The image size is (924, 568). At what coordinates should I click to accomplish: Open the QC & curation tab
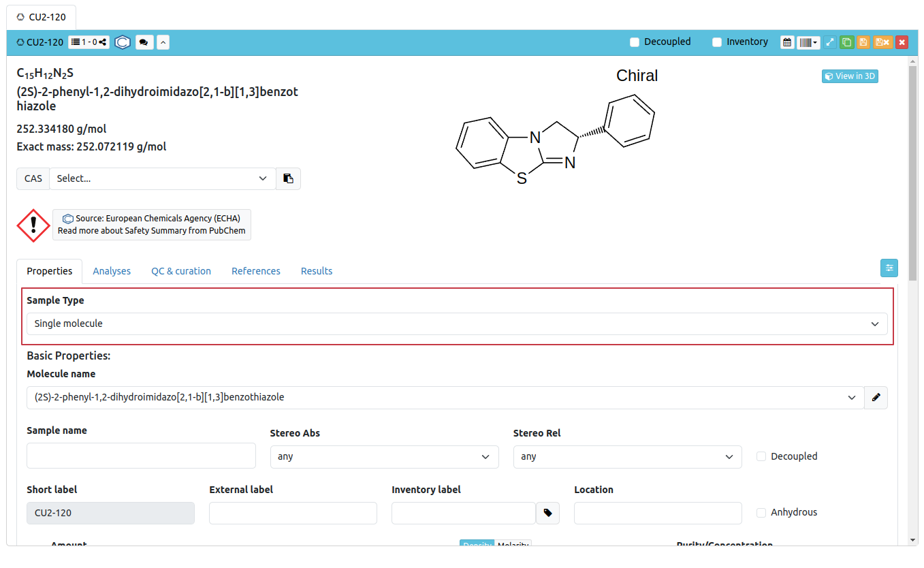pyautogui.click(x=181, y=271)
